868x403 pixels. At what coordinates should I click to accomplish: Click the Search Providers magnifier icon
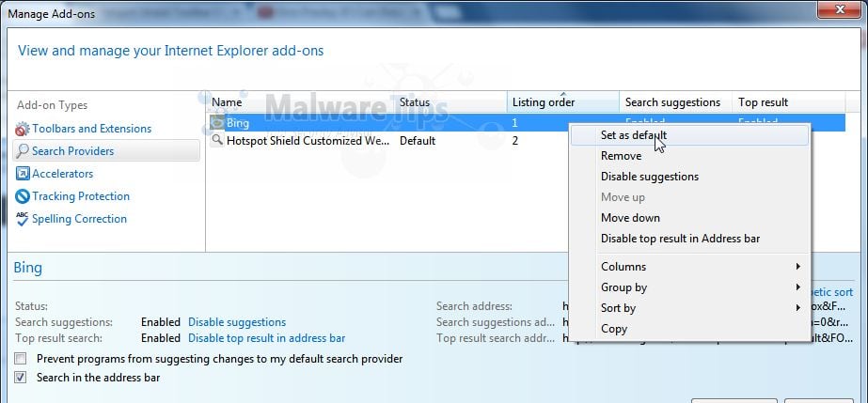coord(23,151)
